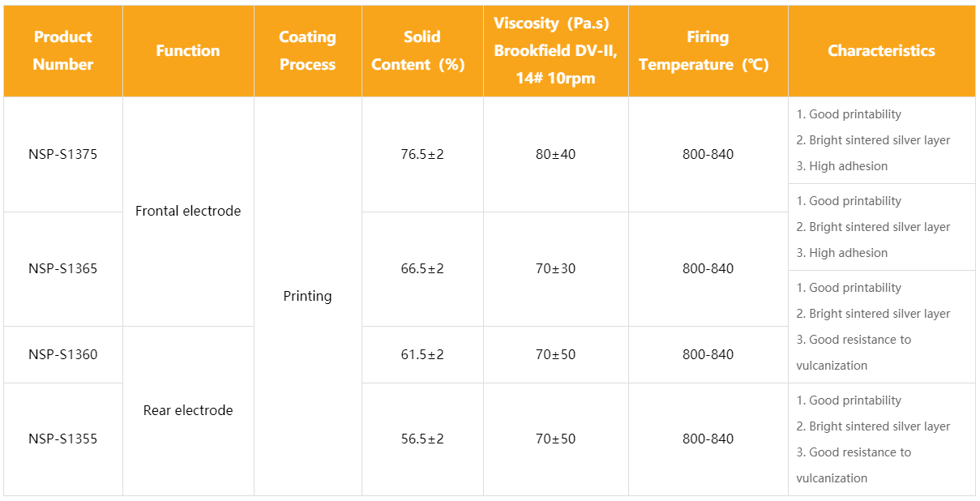Click the Viscosity Brookfield DV-II header
Image resolution: width=980 pixels, height=501 pixels.
click(x=555, y=51)
